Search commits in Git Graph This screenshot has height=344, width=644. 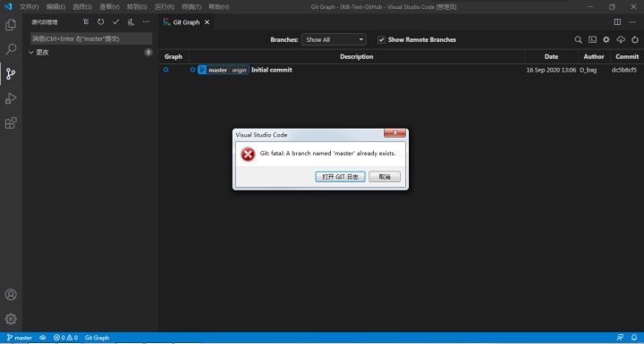click(x=578, y=40)
